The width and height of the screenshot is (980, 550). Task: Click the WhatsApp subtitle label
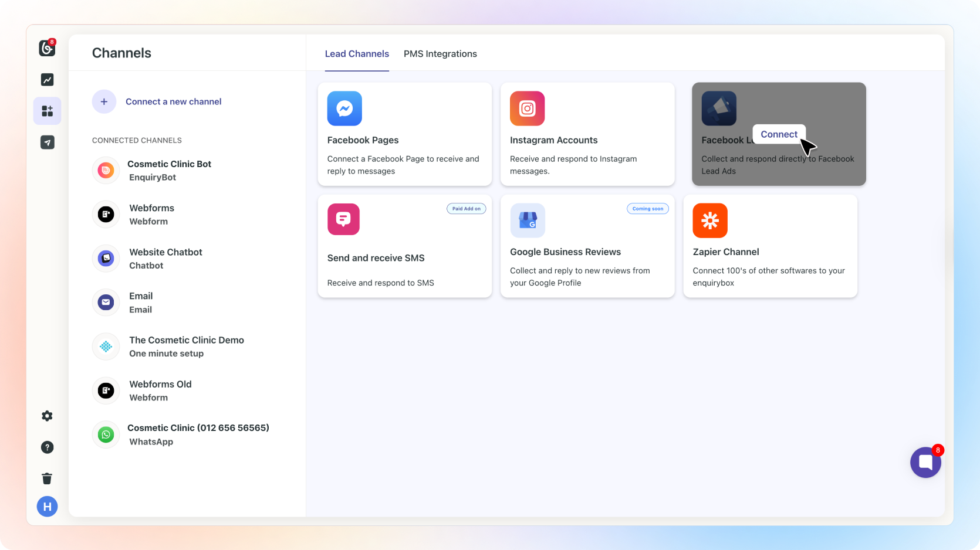151,442
